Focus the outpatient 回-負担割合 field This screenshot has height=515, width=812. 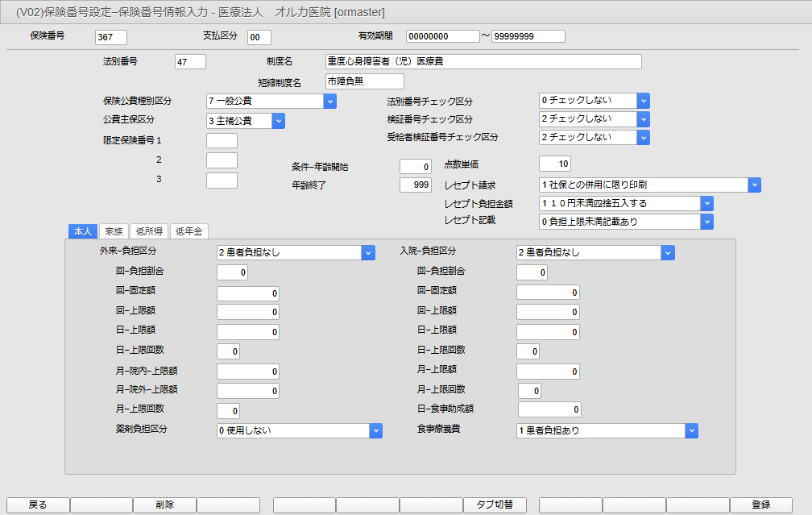click(x=232, y=272)
